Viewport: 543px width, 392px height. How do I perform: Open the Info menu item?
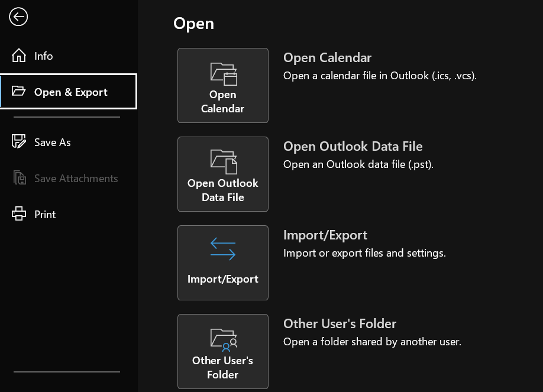click(x=69, y=56)
